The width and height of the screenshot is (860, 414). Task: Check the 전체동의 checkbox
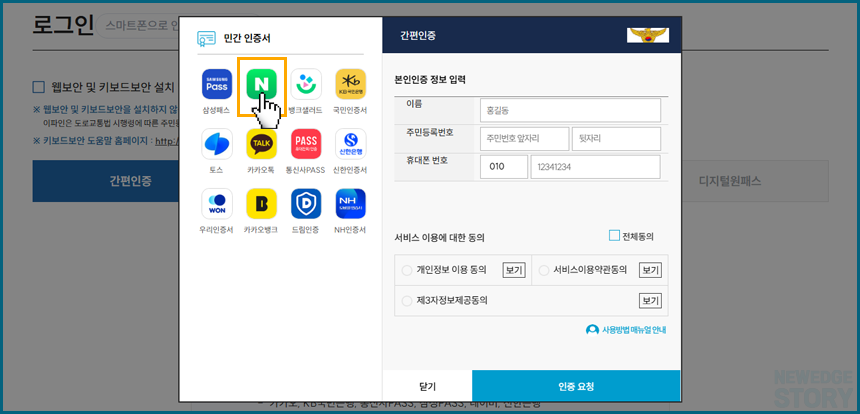click(x=614, y=236)
